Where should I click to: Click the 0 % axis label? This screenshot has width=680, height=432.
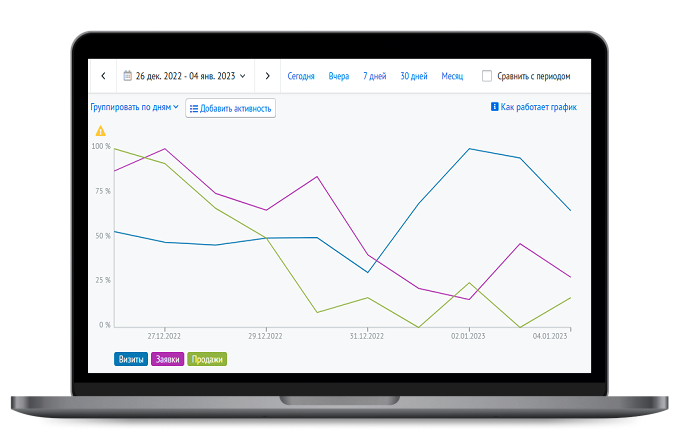[x=105, y=325]
